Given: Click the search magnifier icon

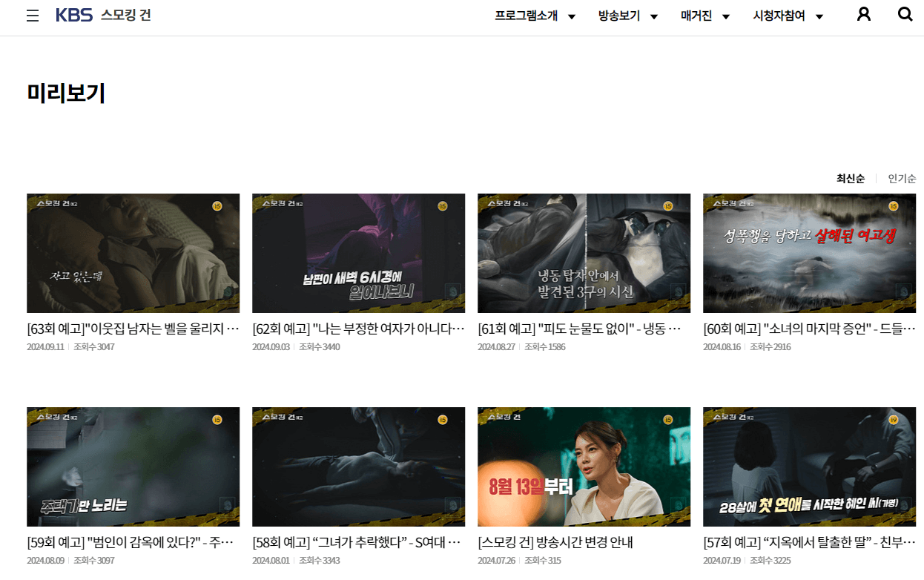Looking at the screenshot, I should tap(905, 14).
